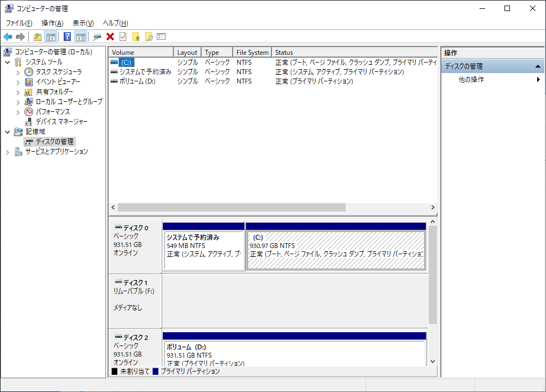The image size is (546, 392).
Task: Expand the タスク スケジューラ node
Action: (x=18, y=73)
